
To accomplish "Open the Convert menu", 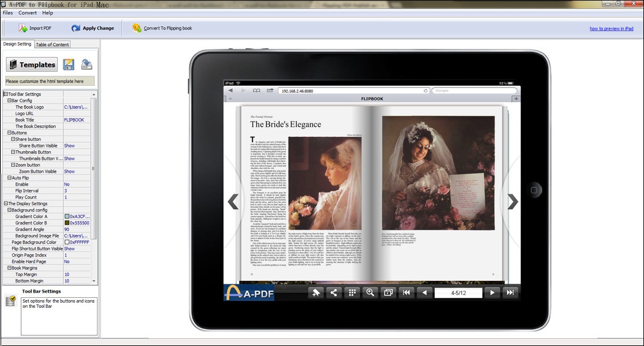I will [28, 13].
